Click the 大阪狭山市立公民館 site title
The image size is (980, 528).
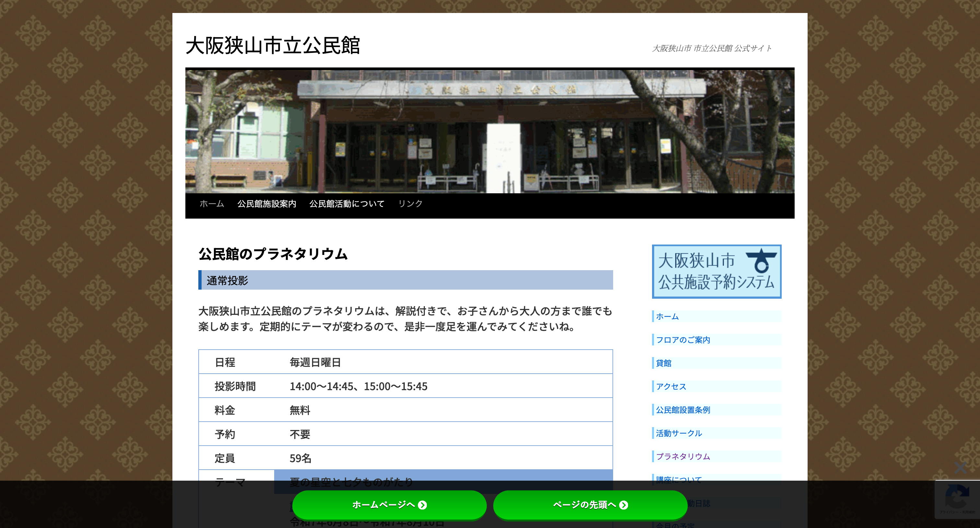click(273, 46)
